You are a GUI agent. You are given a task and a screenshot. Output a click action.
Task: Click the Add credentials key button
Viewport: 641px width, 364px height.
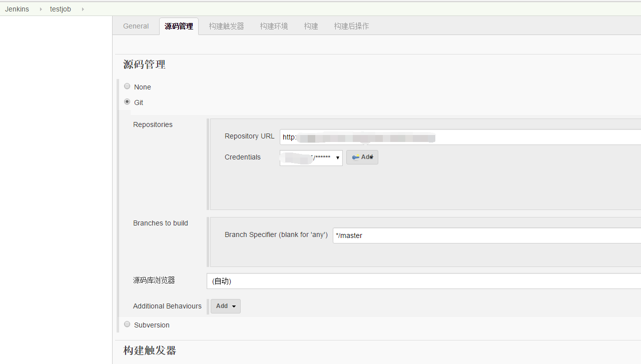362,157
